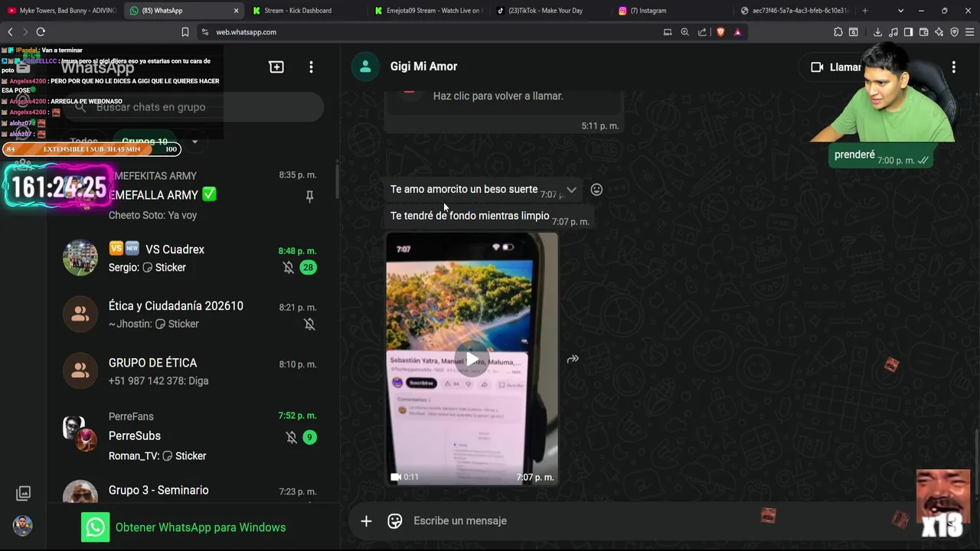Open the Brave VPN shield icon

[954, 32]
